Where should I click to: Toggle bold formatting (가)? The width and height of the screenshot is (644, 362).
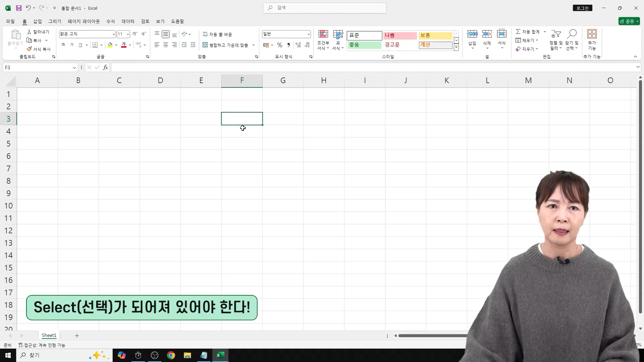[63, 45]
